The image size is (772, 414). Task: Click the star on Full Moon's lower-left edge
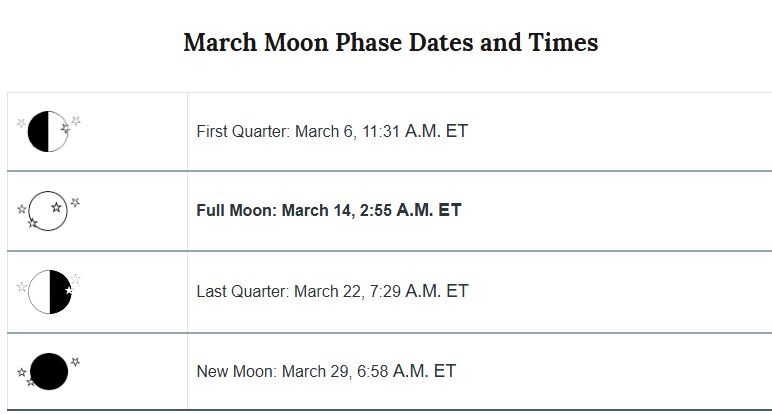(x=32, y=223)
